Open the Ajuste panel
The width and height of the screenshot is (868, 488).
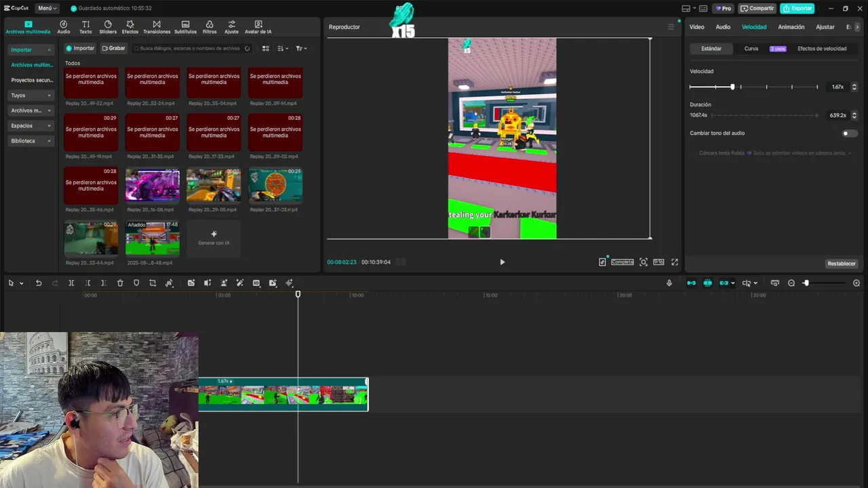231,27
